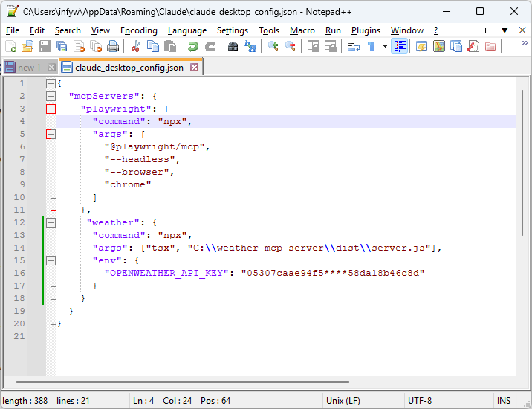Open the Document List icon
The width and height of the screenshot is (532, 409).
(x=456, y=46)
